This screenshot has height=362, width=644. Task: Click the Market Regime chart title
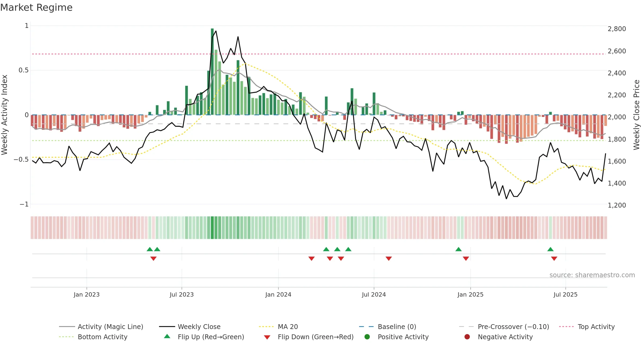36,8
